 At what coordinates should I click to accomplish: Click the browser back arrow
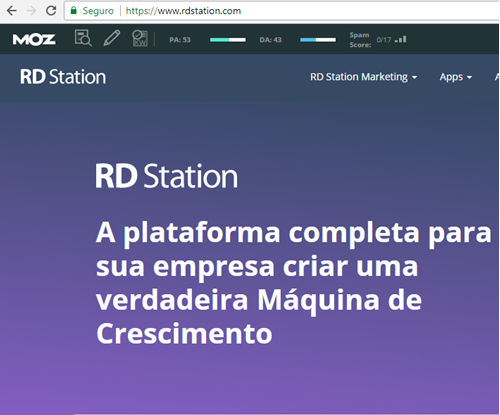tap(12, 11)
